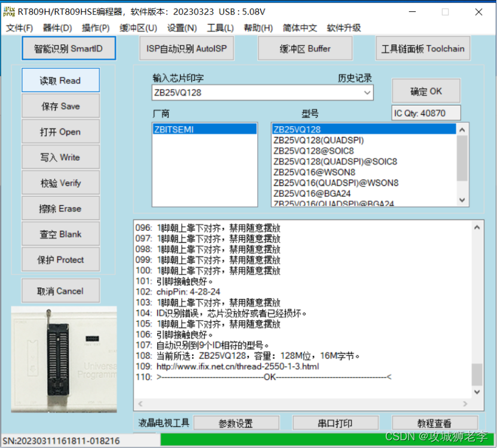Open the 帮助(H) menu
Viewport: 497px width, 448px height.
[x=258, y=28]
